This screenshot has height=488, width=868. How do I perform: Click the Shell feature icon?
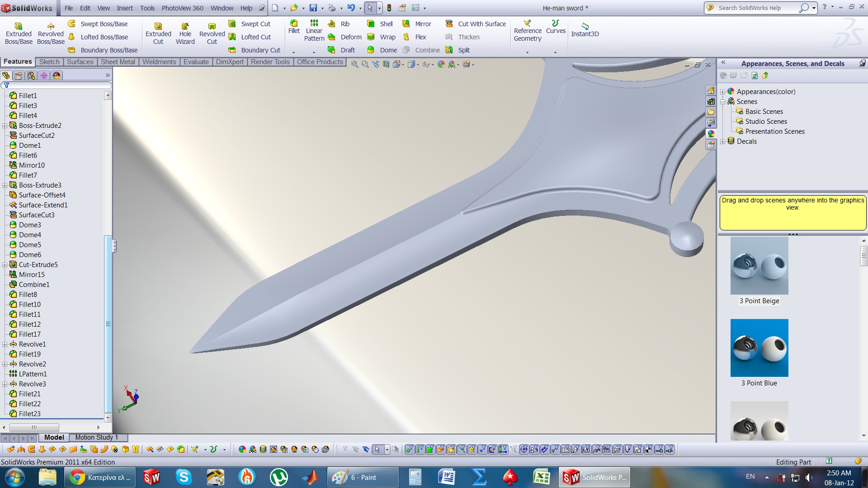point(371,24)
